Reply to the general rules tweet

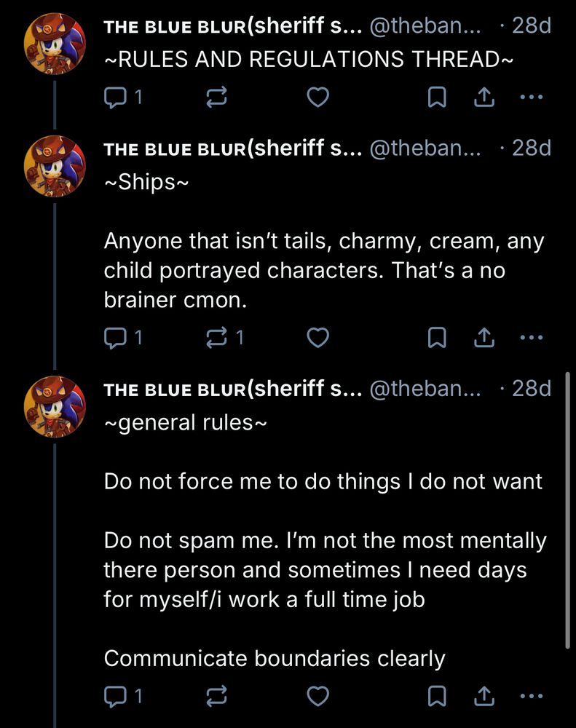point(115,697)
